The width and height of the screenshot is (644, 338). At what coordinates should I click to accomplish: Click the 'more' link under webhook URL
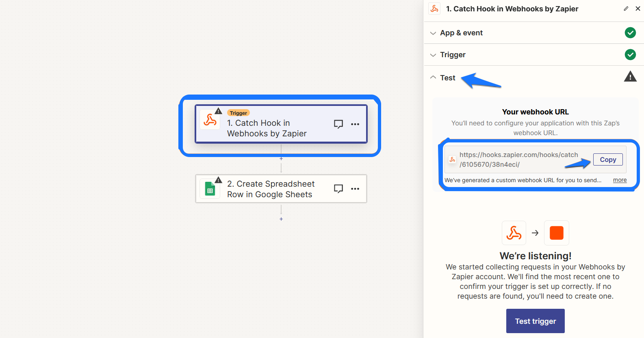620,180
